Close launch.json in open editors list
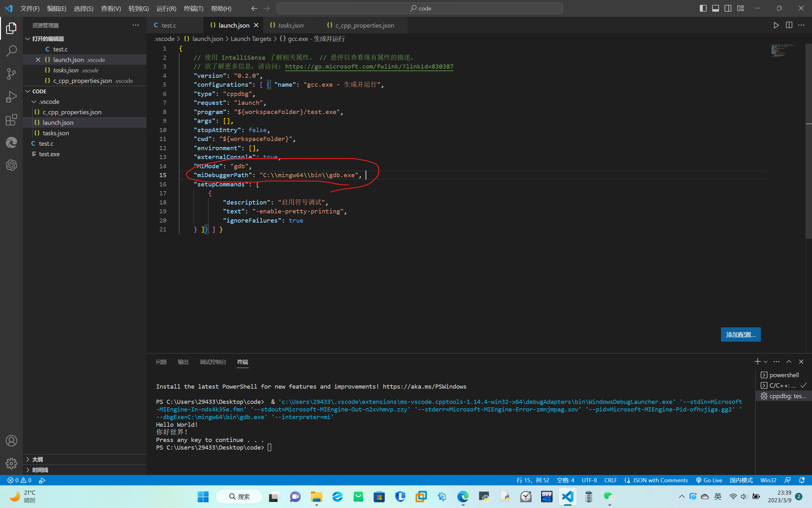812x508 pixels. 38,59
